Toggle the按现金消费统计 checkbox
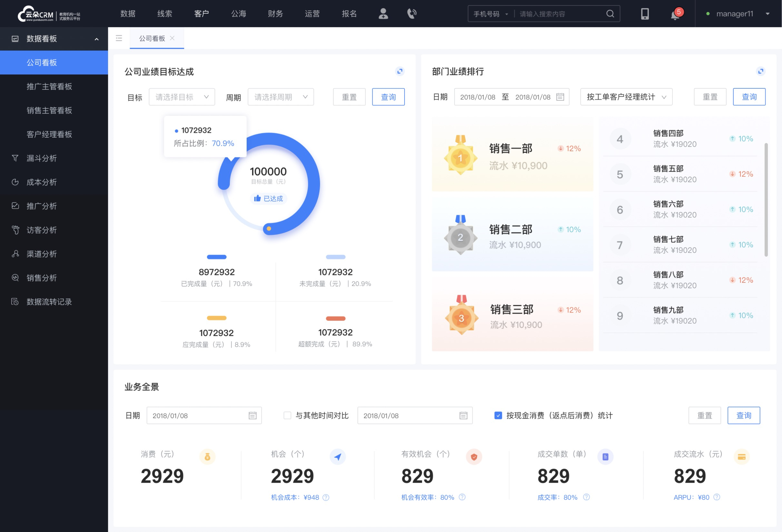The height and width of the screenshot is (532, 782). [x=496, y=416]
